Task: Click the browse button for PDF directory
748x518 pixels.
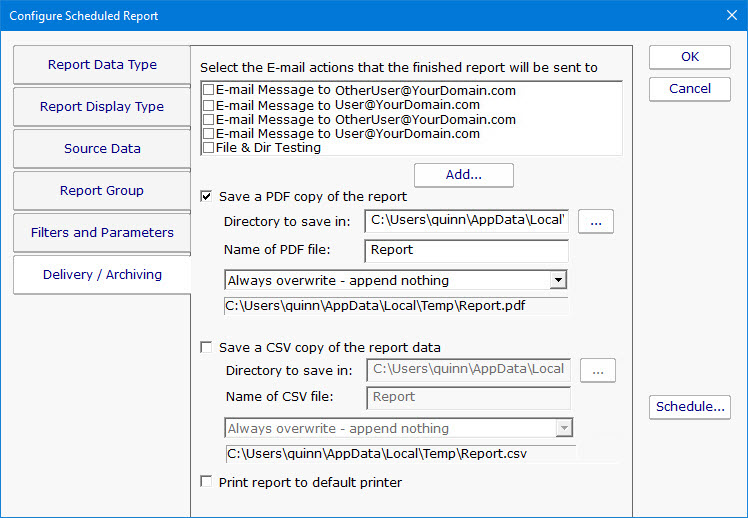Action: (596, 222)
